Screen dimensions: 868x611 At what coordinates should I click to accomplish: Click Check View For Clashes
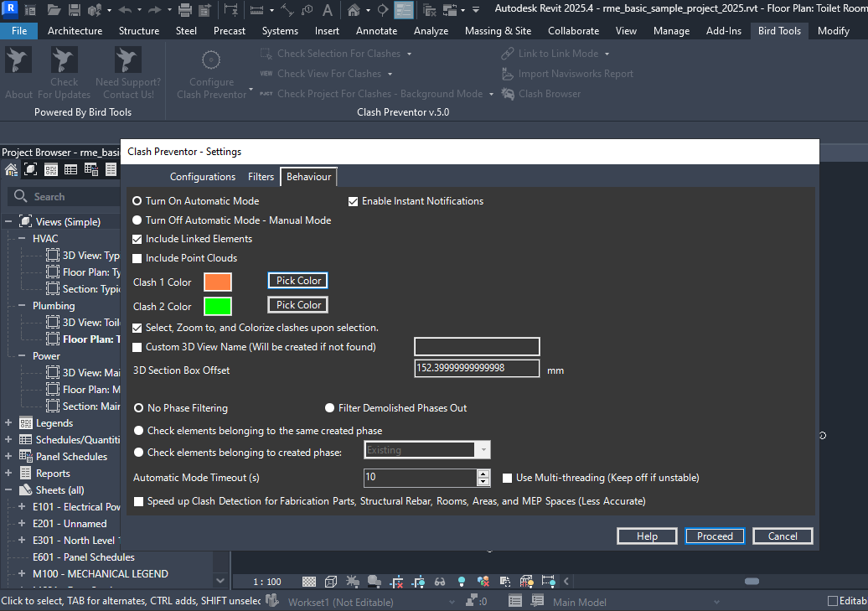(321, 74)
